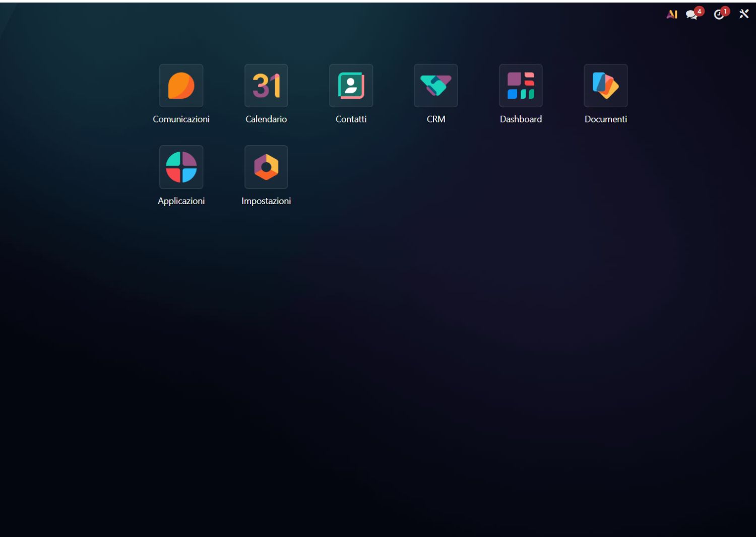This screenshot has height=537, width=756.
Task: Launch the Contatti app
Action: pyautogui.click(x=351, y=86)
